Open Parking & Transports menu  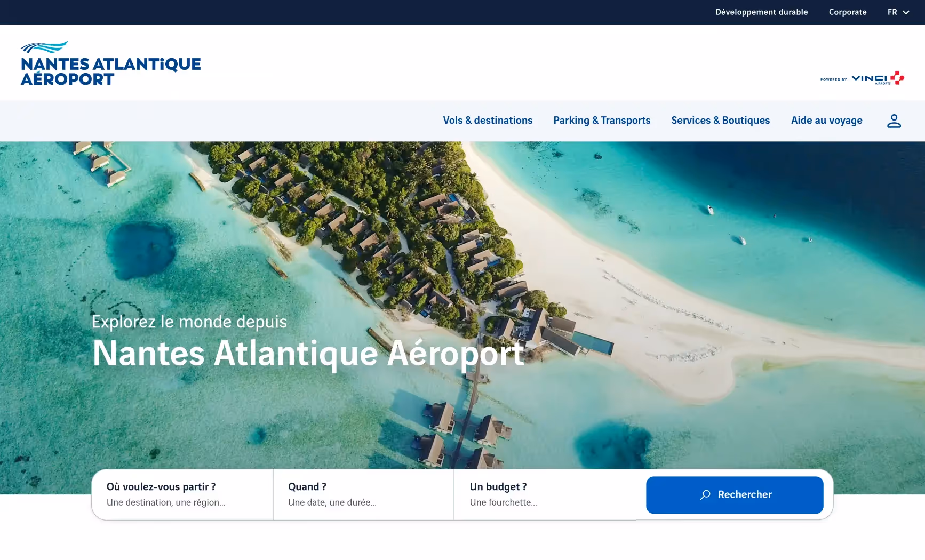(x=602, y=121)
